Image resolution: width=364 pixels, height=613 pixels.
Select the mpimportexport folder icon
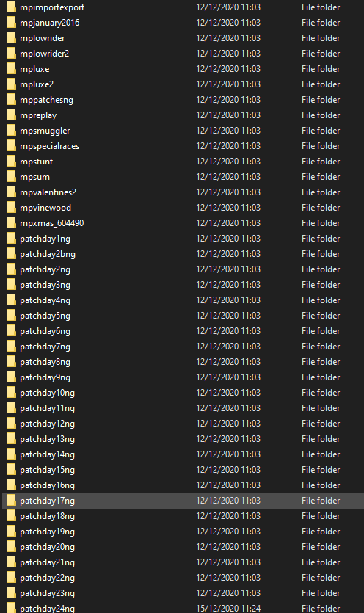point(11,7)
